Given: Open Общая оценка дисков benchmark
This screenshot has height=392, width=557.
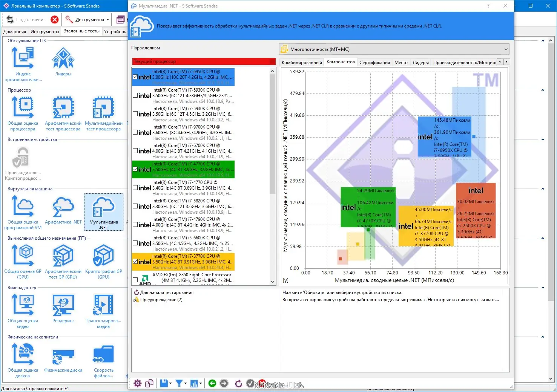Looking at the screenshot, I should point(23,360).
